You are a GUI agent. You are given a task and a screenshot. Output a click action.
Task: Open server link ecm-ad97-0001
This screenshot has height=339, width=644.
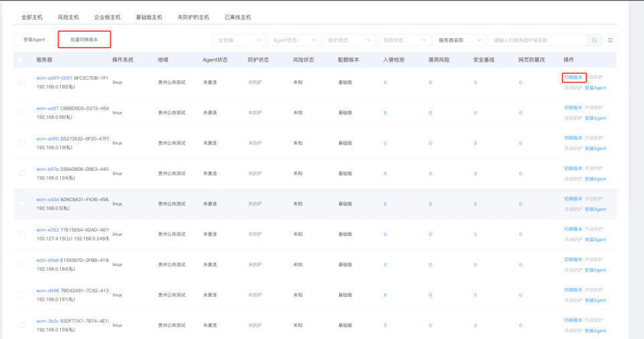54,78
